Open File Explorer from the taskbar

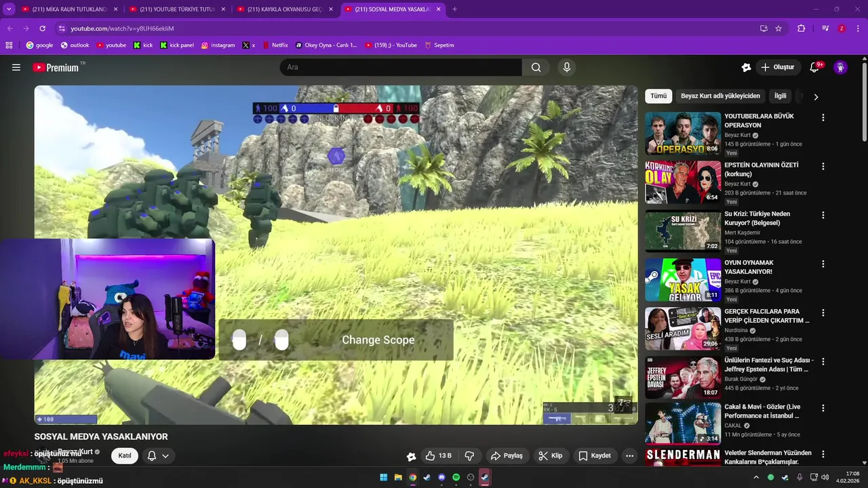[398, 477]
